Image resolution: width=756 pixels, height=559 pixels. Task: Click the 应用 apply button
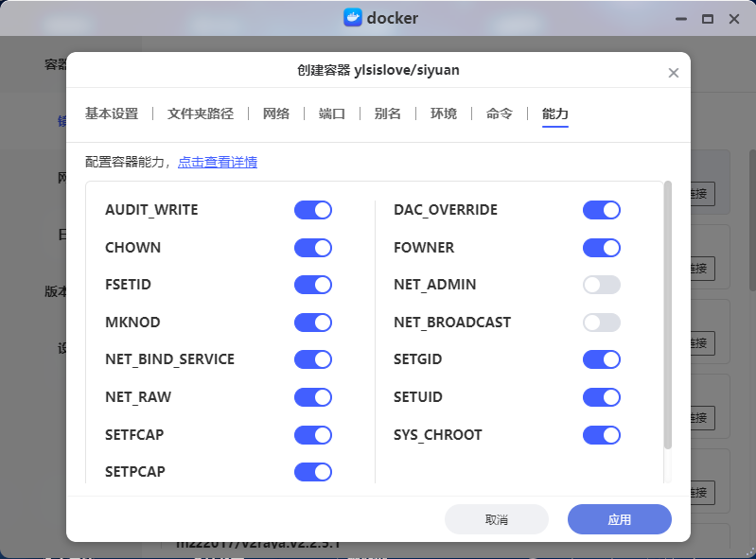[x=619, y=519]
